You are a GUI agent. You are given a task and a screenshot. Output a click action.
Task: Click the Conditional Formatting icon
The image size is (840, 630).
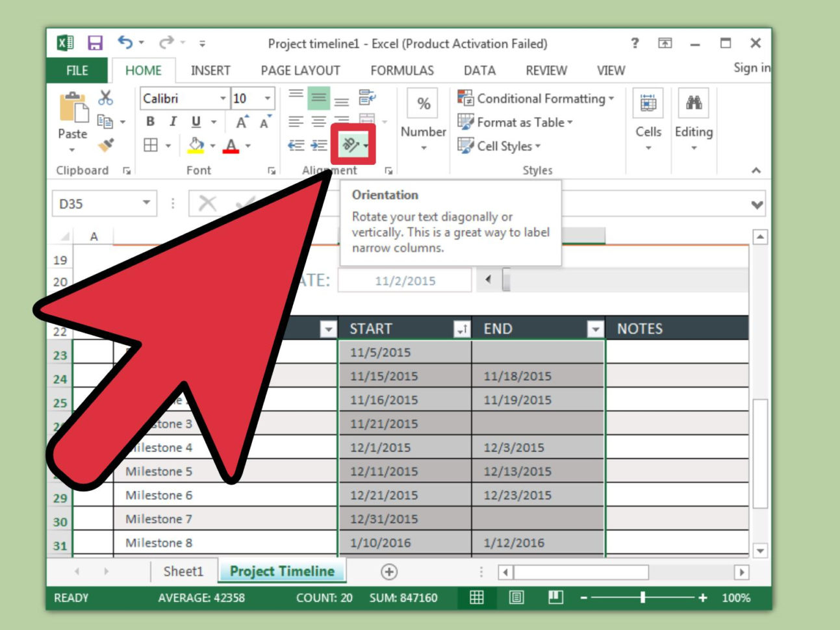(x=466, y=98)
